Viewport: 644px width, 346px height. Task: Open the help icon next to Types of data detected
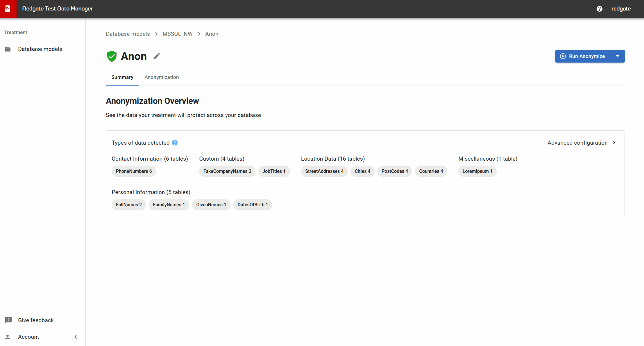[x=174, y=143]
